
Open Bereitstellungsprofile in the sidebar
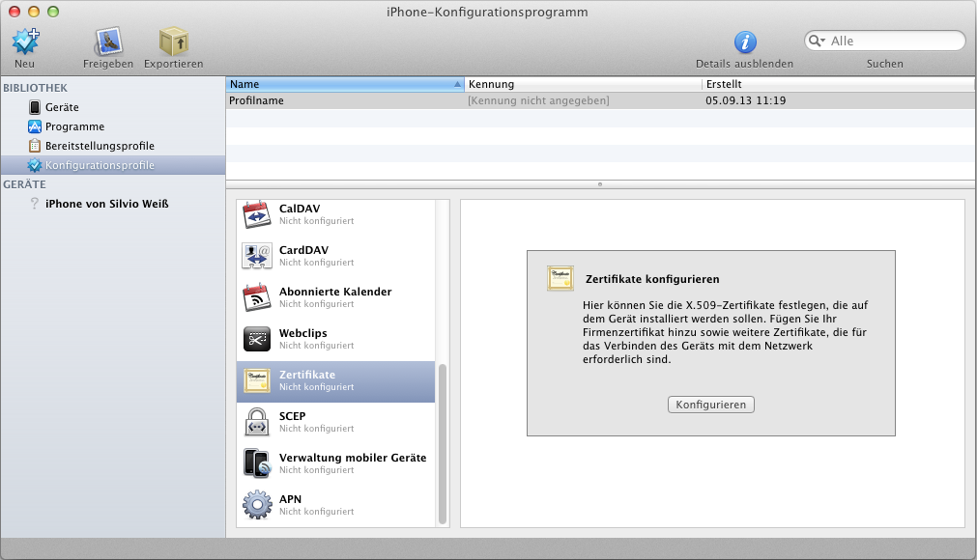click(x=113, y=146)
